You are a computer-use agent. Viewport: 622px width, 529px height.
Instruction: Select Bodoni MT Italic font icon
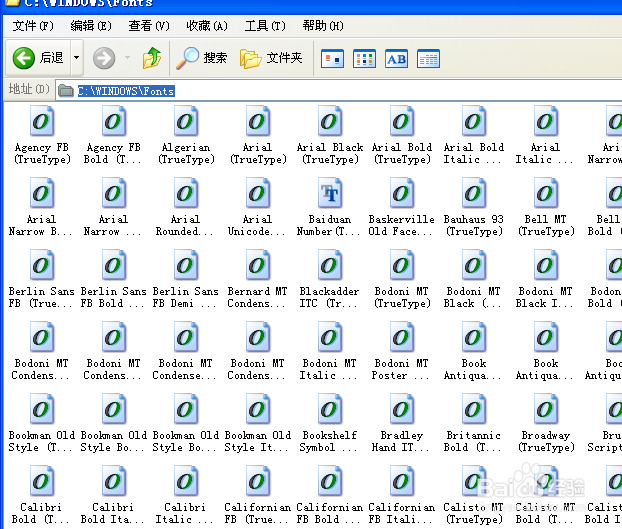[x=330, y=337]
